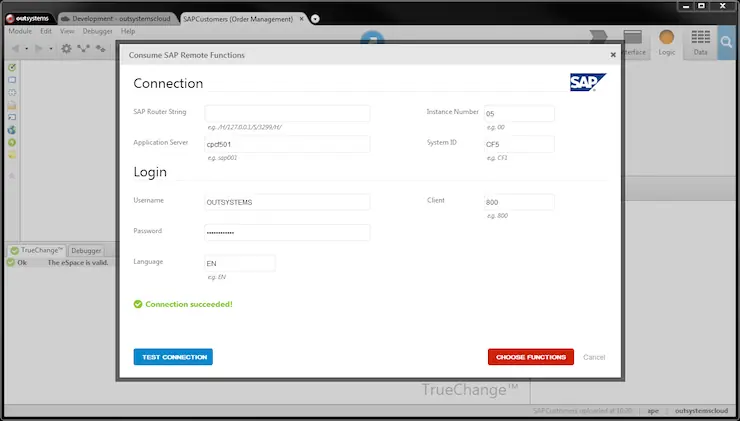Open the new tab dropdown circle button
The width and height of the screenshot is (740, 421).
click(315, 19)
